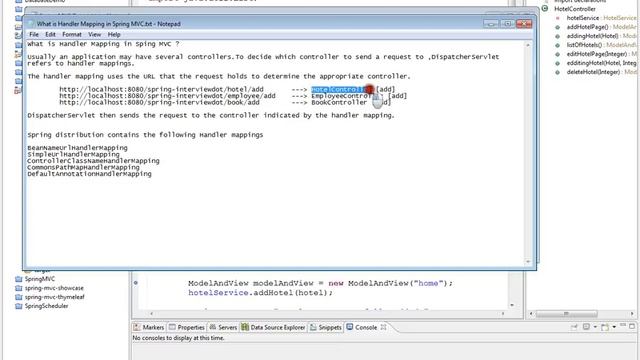
Task: Click the deleteHotel(Integer) method icon
Action: [558, 72]
